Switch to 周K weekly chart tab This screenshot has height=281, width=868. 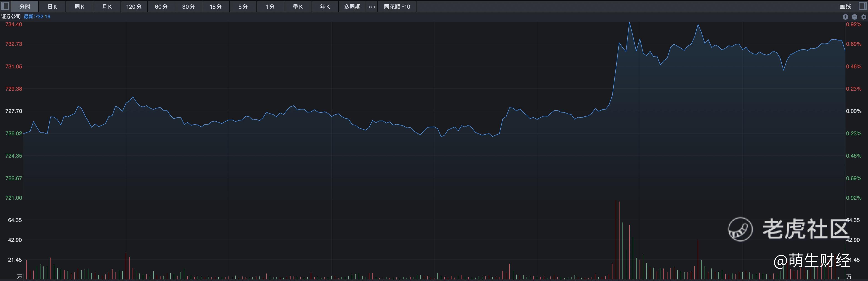pyautogui.click(x=80, y=6)
